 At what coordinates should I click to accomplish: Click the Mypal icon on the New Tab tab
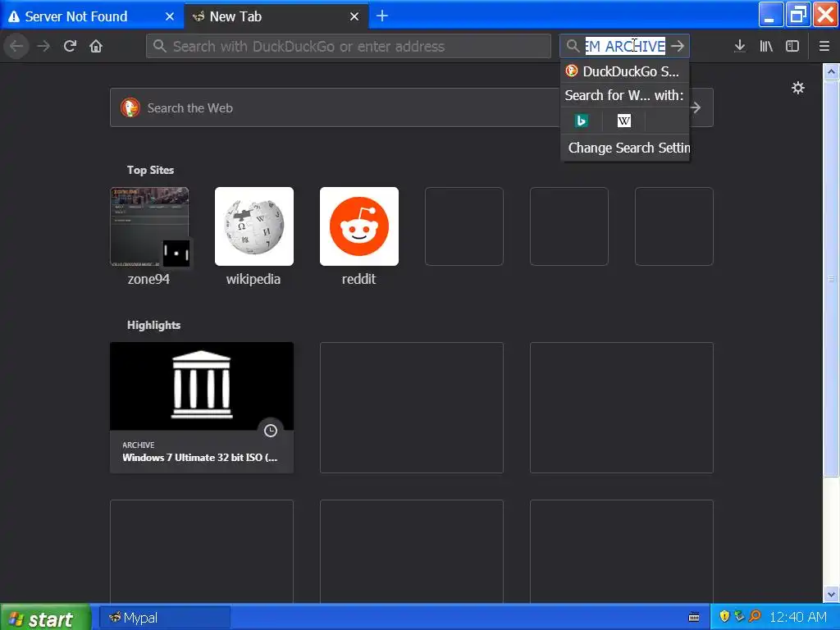click(x=199, y=16)
